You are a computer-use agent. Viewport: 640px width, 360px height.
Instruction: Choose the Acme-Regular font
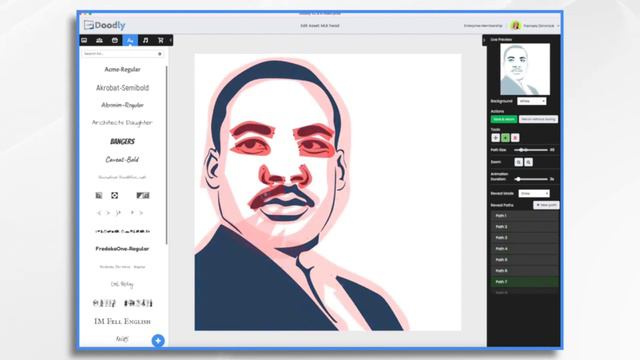[122, 69]
